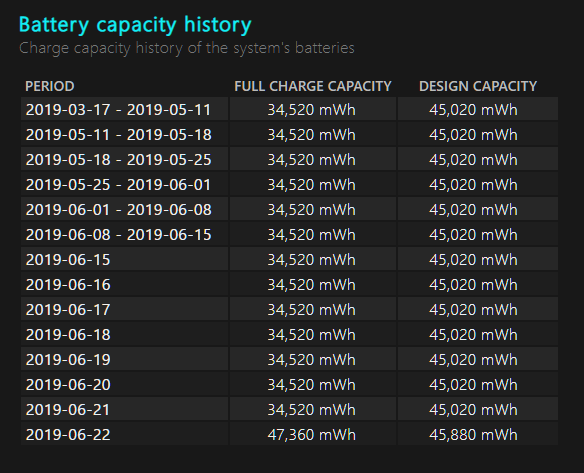
Task: Click the 47,360 mWh full charge value
Action: click(312, 435)
